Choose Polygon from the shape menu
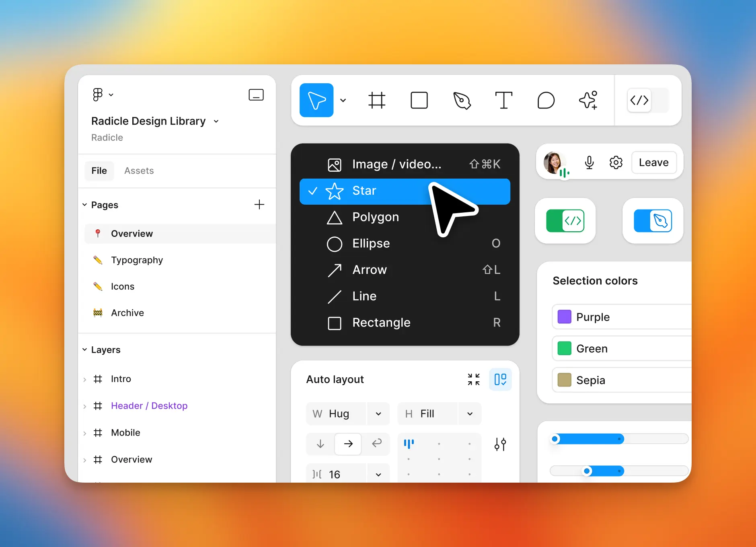 click(x=375, y=217)
